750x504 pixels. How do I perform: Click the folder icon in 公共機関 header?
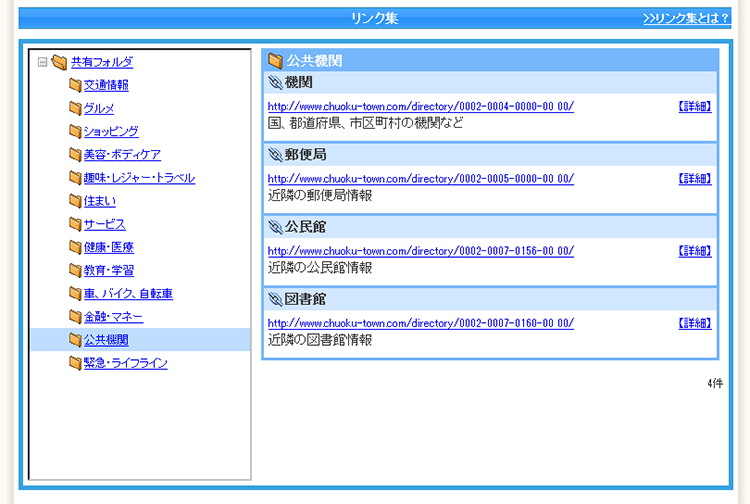tap(275, 61)
